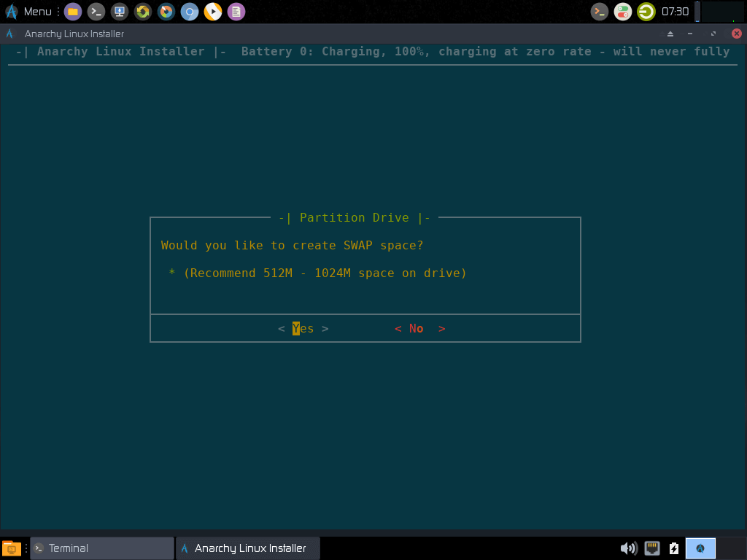Open the grey terminal launcher in top panel
The height and width of the screenshot is (560, 747).
coord(96,12)
